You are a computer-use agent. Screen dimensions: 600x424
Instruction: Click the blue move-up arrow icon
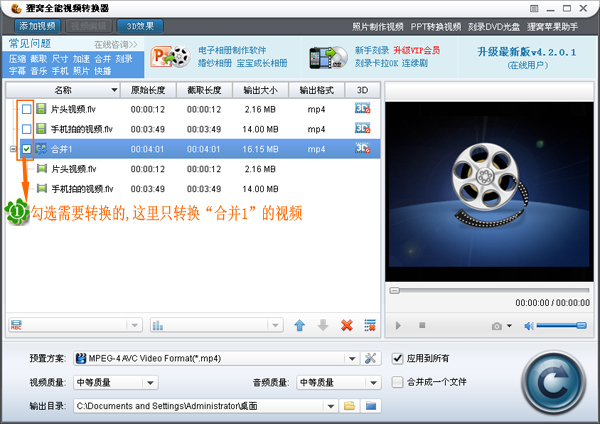[300, 326]
